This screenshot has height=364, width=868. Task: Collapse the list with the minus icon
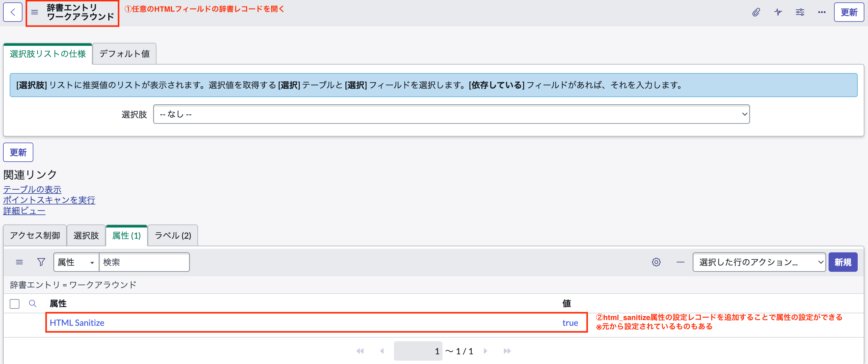coord(681,262)
